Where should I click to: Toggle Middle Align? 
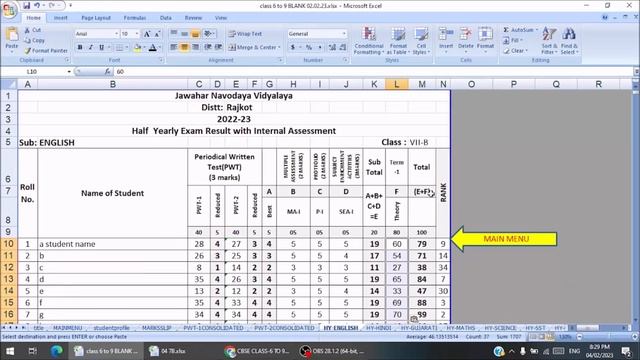click(x=184, y=34)
